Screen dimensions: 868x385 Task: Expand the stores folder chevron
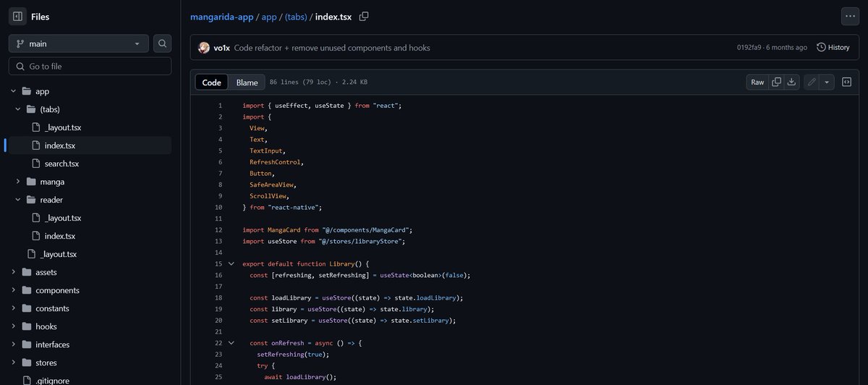(x=13, y=363)
